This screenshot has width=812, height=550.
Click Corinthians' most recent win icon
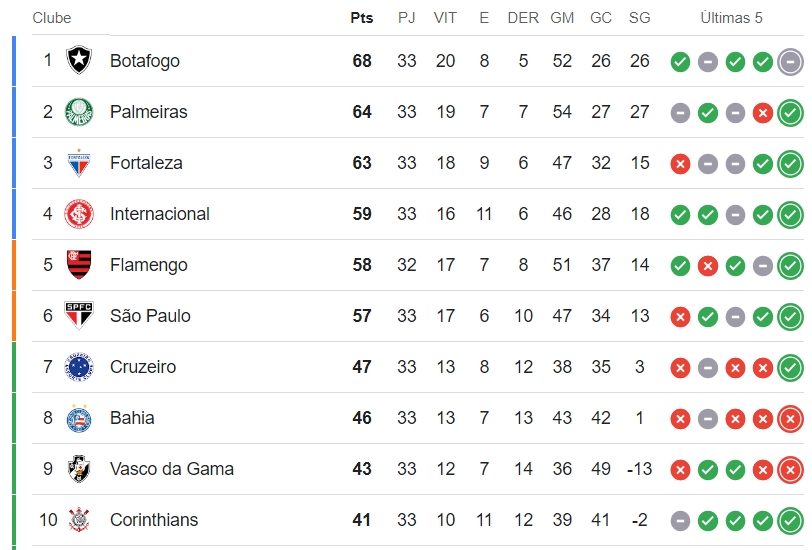click(790, 521)
